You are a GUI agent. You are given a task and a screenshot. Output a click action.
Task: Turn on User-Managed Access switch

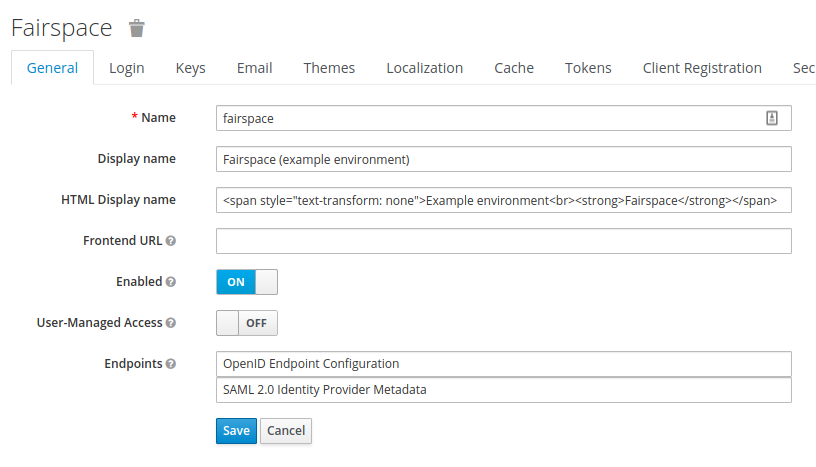pos(247,323)
